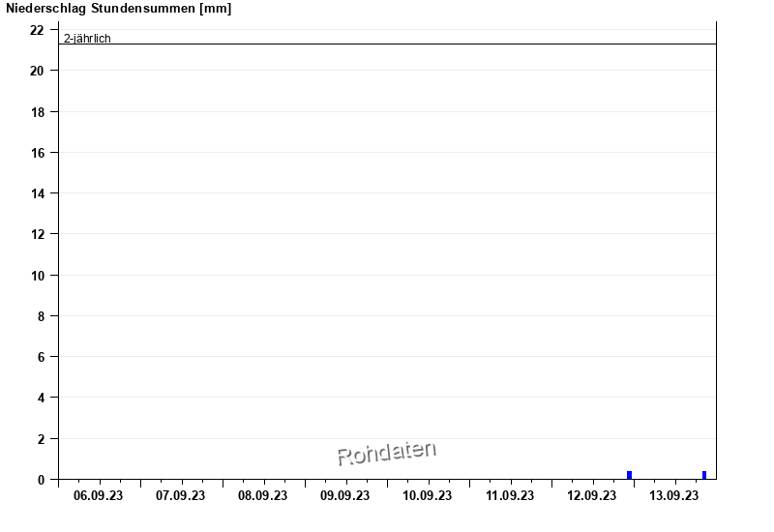774x532 pixels.
Task: Select the blue precipitation bar on 13.09.23
Action: coord(704,475)
